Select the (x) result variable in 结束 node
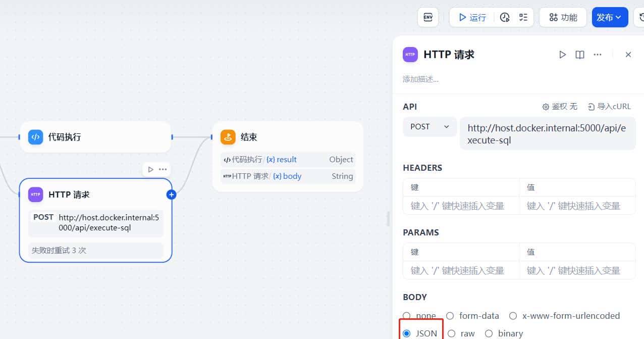This screenshot has height=339, width=644. (x=282, y=159)
